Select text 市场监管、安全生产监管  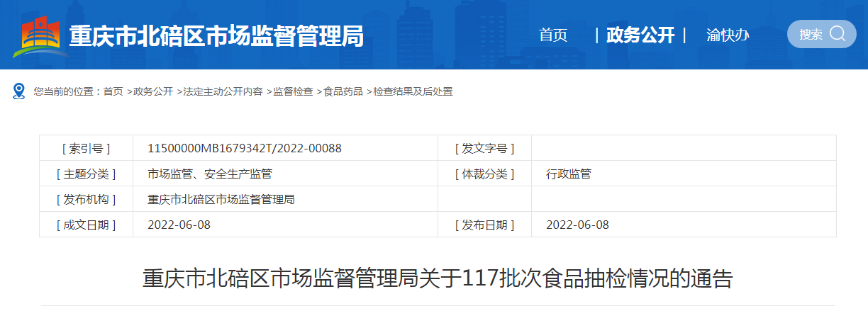point(210,174)
